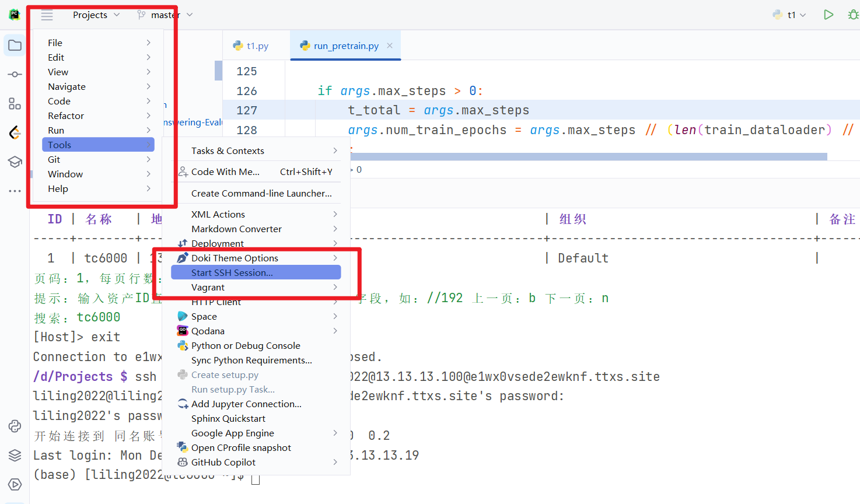Click the '[Host]> exit' terminal line
This screenshot has height=504, width=860.
point(76,337)
